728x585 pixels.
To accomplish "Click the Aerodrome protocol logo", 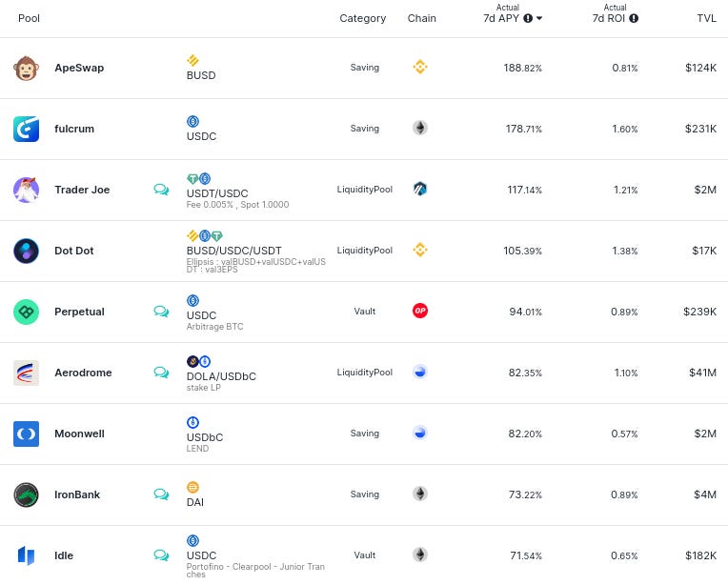I will click(26, 373).
